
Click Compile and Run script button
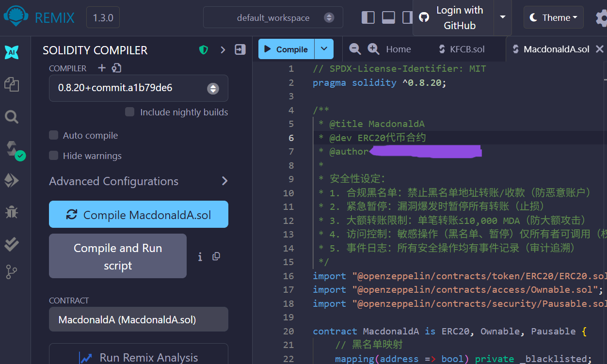tap(118, 256)
